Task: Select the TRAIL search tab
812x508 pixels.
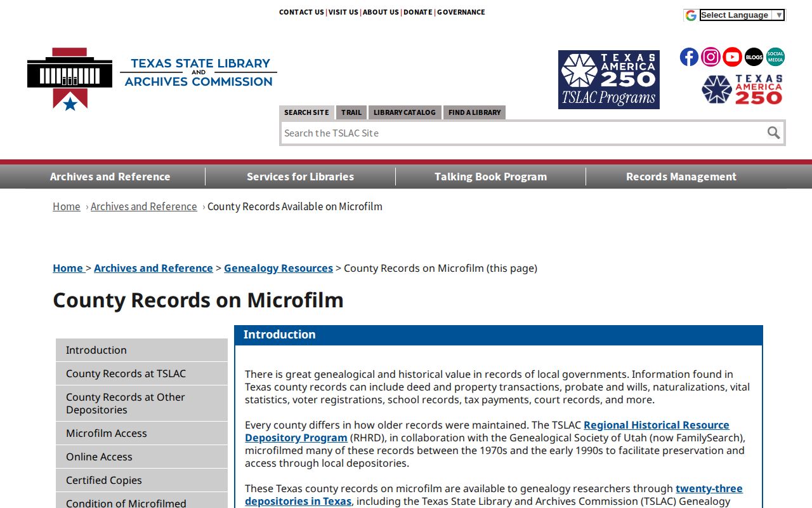Action: pos(351,112)
